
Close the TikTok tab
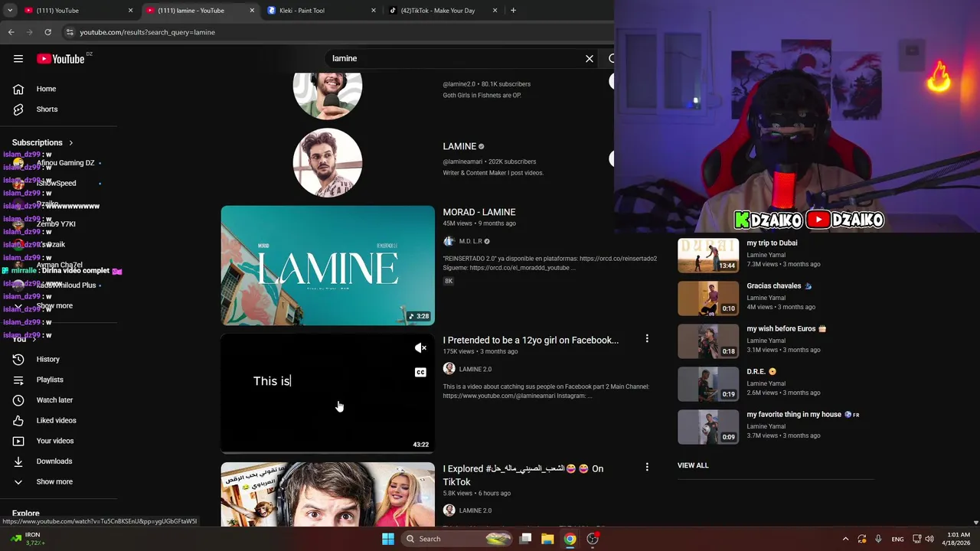point(495,11)
